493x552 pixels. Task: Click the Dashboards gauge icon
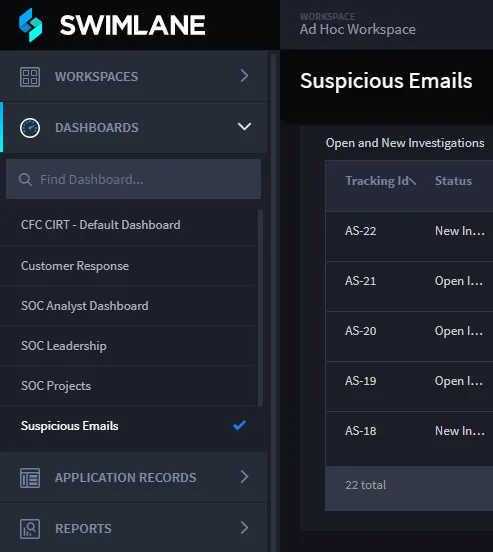[30, 127]
